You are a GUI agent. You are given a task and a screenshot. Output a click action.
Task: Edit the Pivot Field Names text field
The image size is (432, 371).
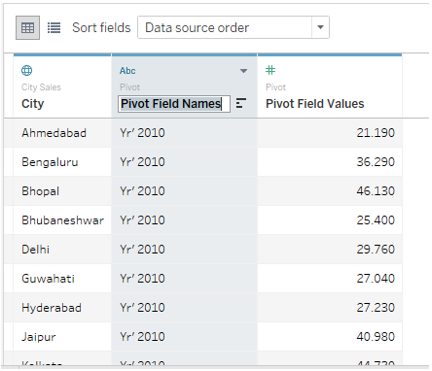point(174,104)
